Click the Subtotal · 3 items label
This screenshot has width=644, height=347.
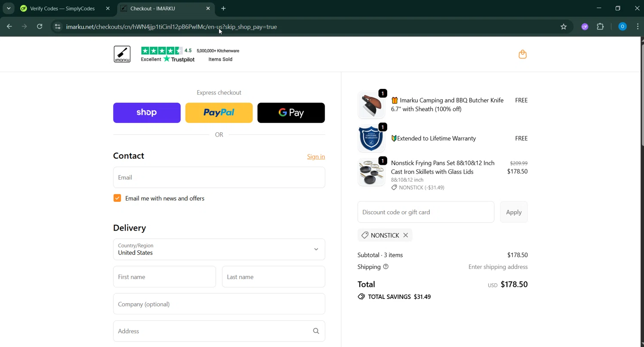pyautogui.click(x=380, y=255)
